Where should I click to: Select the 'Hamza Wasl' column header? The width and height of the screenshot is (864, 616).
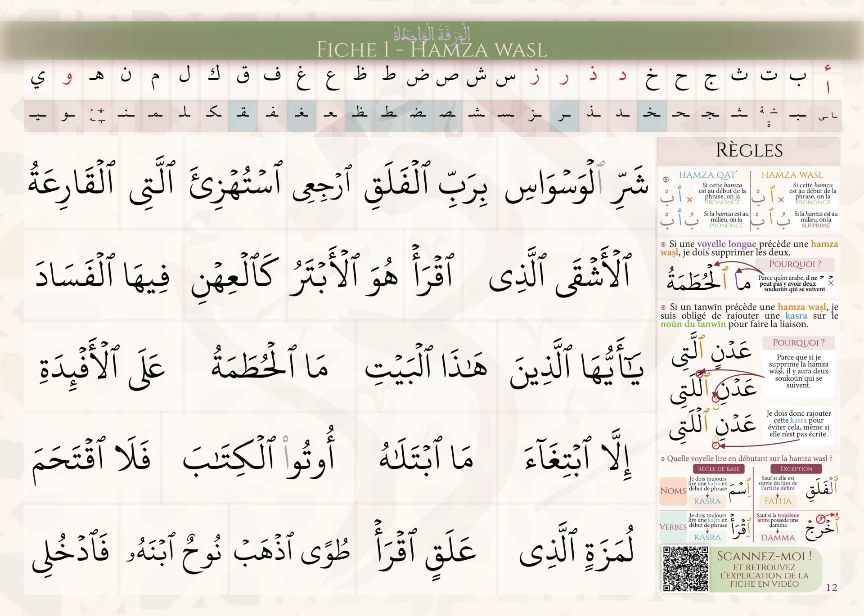(x=792, y=175)
